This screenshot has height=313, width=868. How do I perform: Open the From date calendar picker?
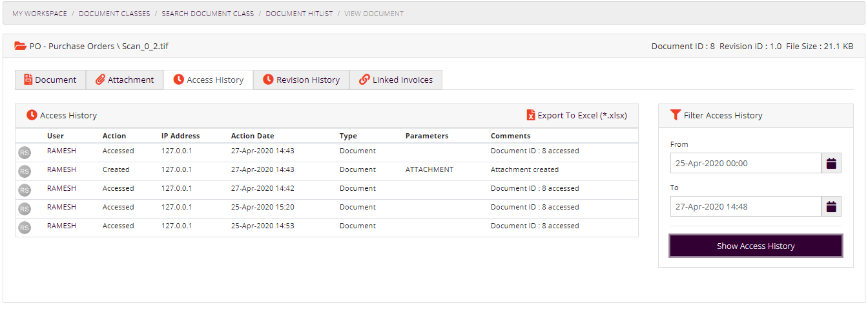(831, 163)
